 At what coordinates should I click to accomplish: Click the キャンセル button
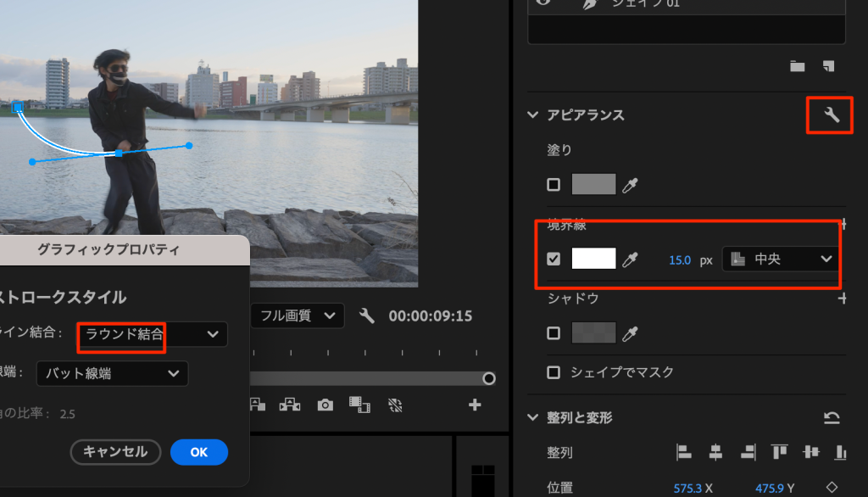(115, 452)
